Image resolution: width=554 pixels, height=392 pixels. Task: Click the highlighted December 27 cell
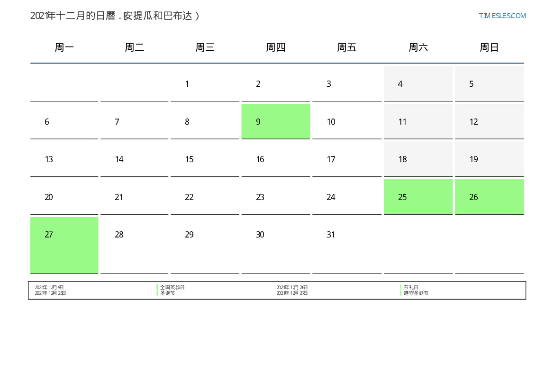click(64, 245)
